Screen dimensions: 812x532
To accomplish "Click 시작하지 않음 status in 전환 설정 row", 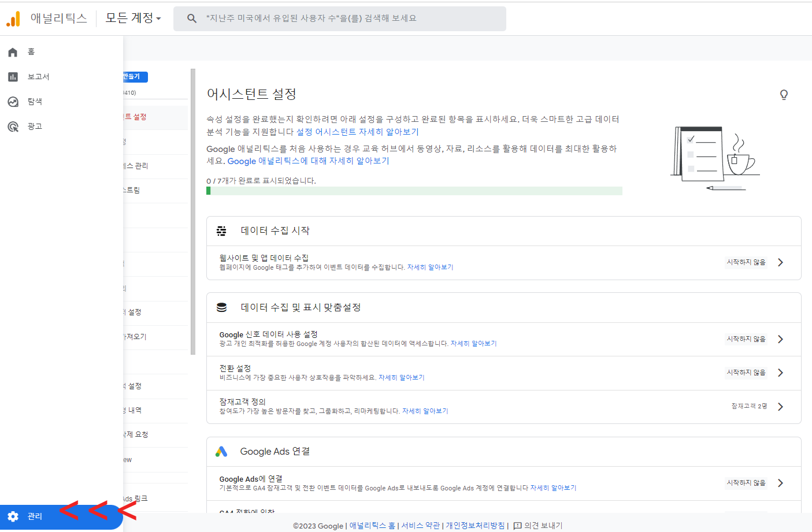I will point(746,373).
